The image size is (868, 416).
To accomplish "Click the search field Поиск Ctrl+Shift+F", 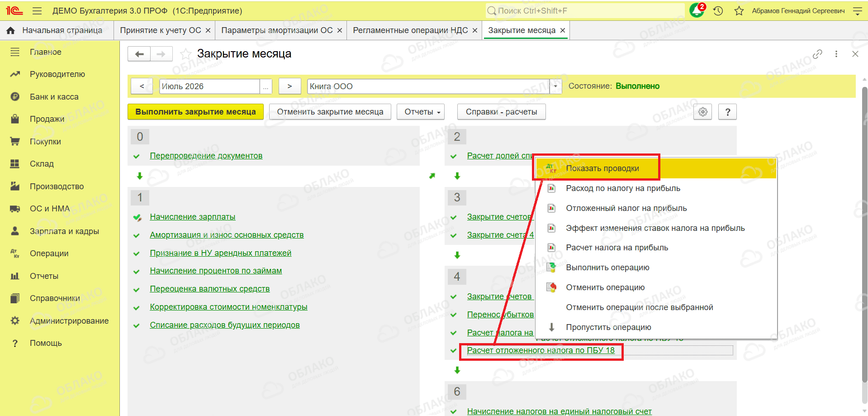I will tap(585, 11).
